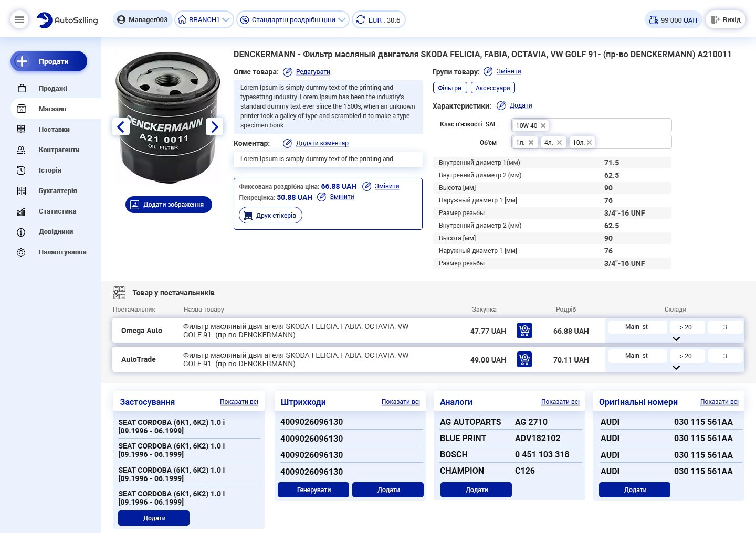The width and height of the screenshot is (756, 533).
Task: Click Додати under Оригінальні номери
Action: click(x=635, y=490)
